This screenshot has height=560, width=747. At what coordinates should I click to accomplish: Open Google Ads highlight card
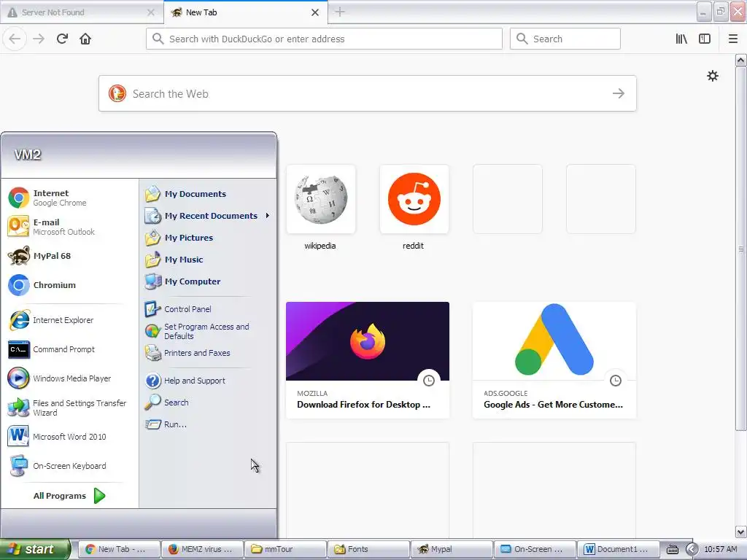554,360
